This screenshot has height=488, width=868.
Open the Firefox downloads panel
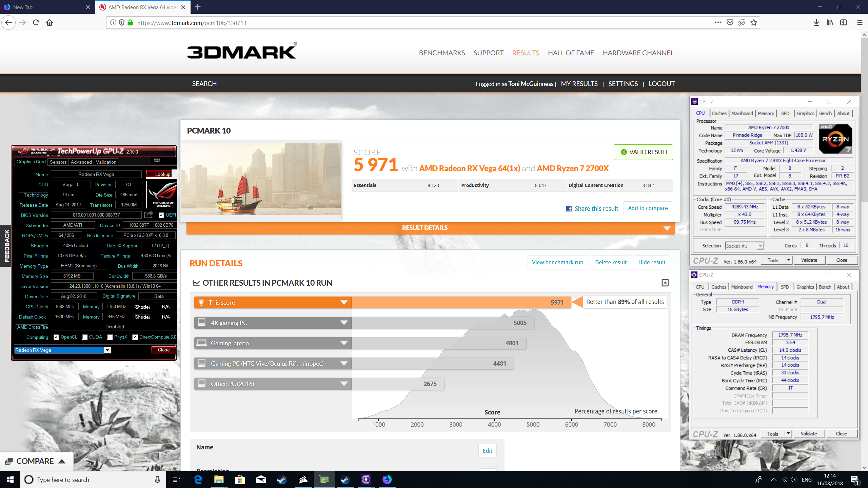[x=816, y=23]
